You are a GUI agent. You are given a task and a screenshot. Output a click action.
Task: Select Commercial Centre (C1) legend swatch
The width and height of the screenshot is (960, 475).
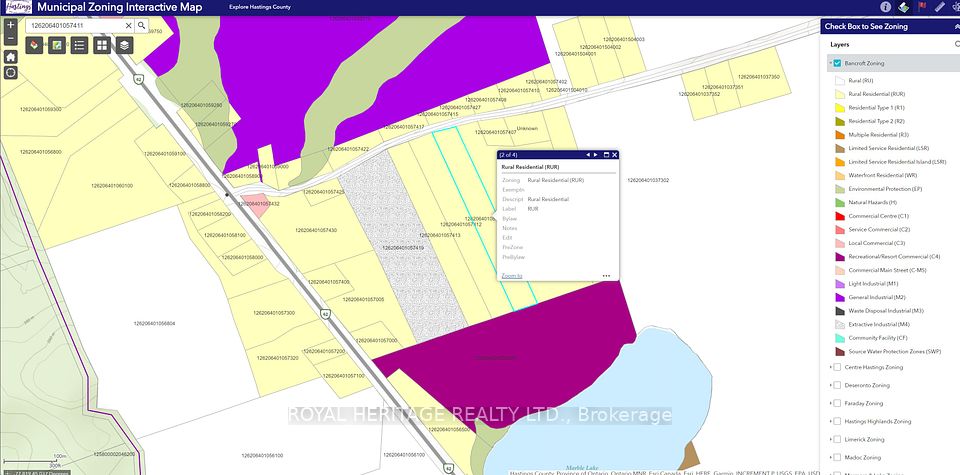click(840, 216)
